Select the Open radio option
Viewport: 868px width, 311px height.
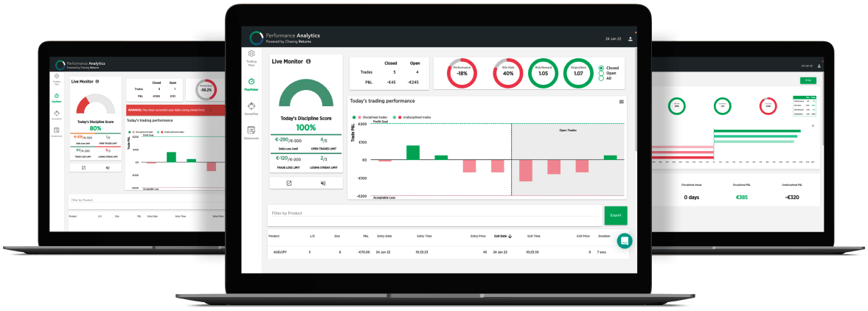coord(601,73)
